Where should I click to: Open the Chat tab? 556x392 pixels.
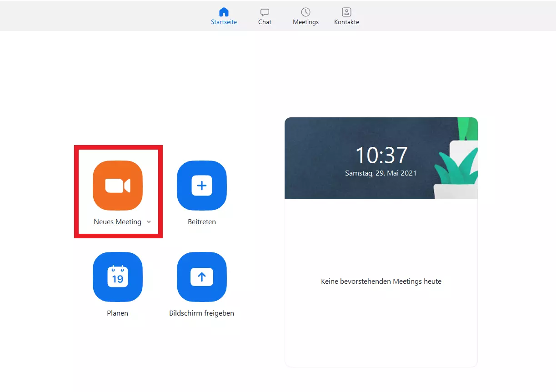click(265, 16)
